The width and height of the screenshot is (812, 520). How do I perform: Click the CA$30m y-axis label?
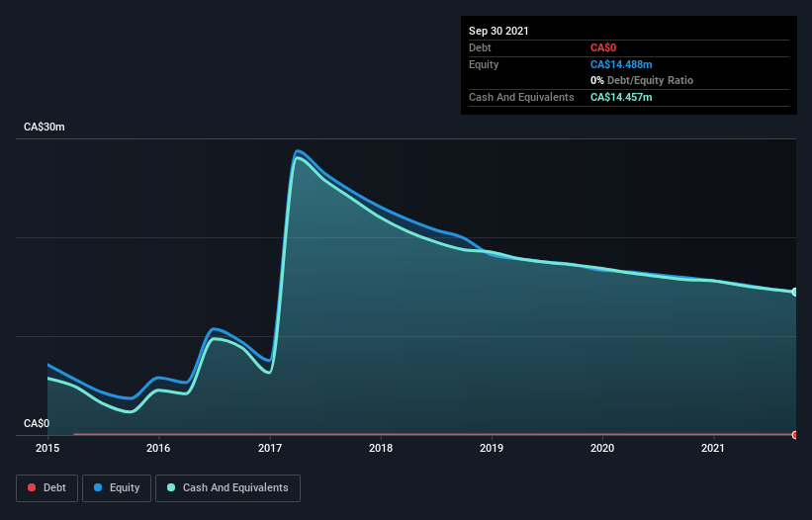pos(45,127)
